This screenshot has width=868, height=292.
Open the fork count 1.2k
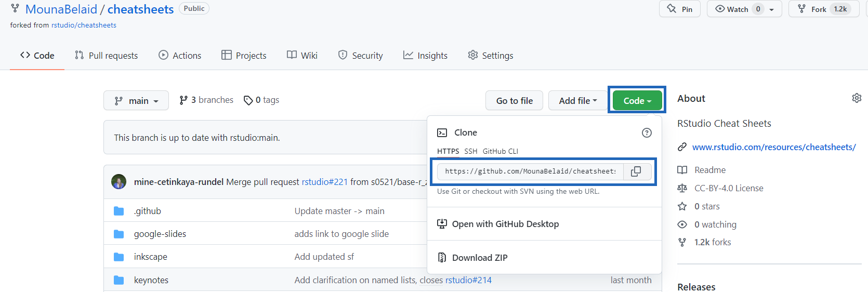point(840,9)
